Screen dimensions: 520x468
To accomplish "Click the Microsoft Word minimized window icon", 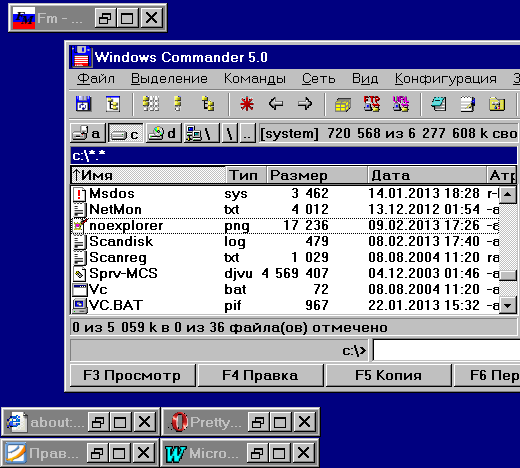I will tap(176, 453).
